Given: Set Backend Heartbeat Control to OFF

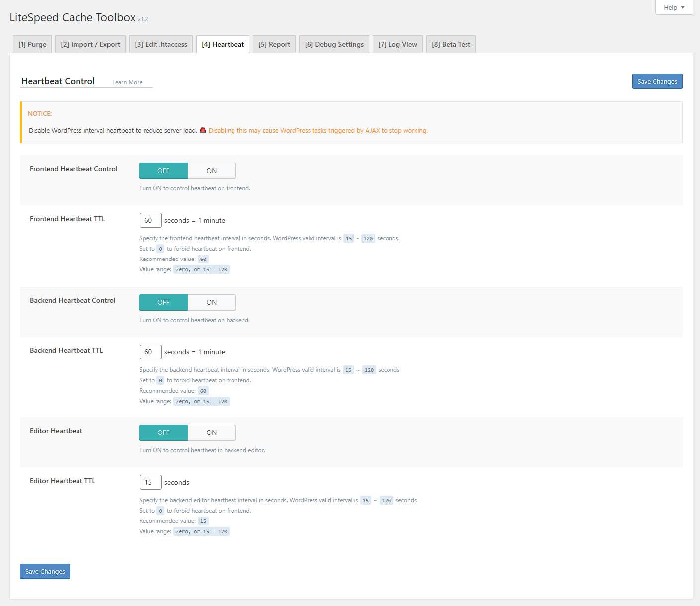Looking at the screenshot, I should click(x=163, y=302).
